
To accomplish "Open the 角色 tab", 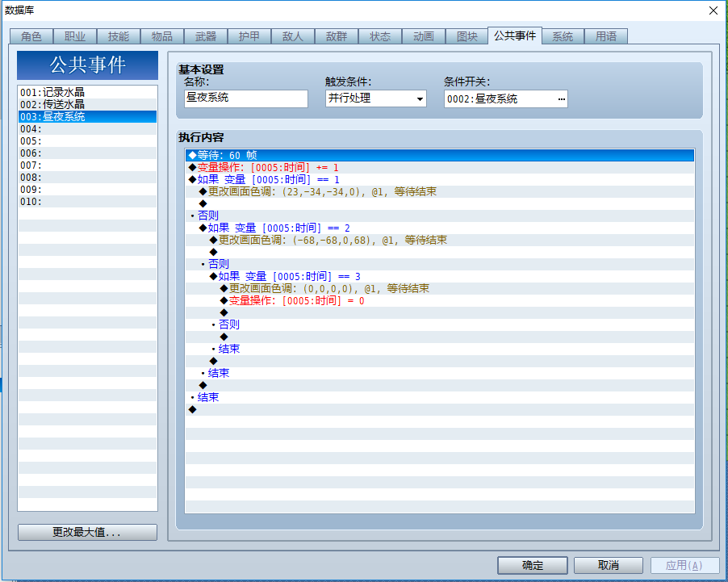I will (31, 36).
